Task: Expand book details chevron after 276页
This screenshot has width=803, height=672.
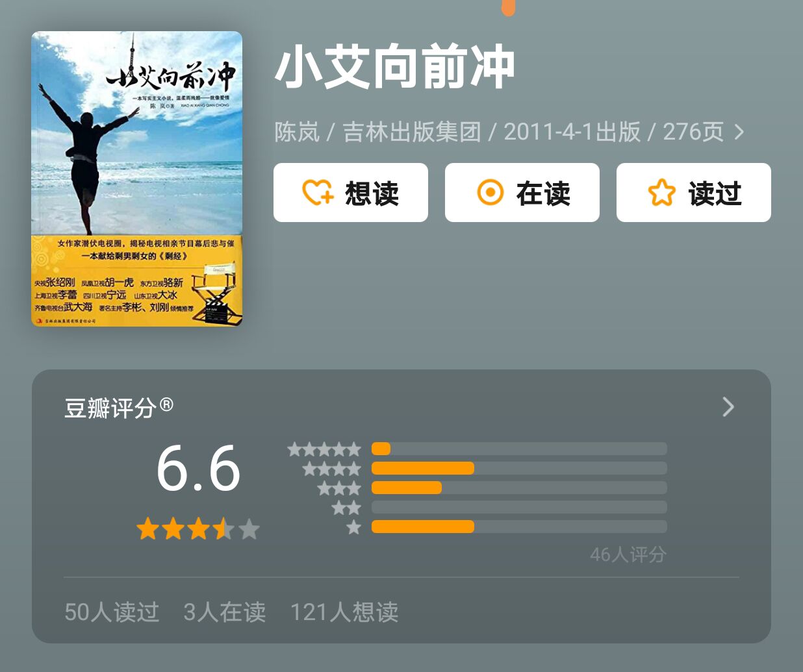Action: [739, 132]
